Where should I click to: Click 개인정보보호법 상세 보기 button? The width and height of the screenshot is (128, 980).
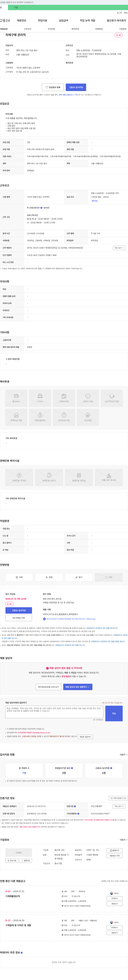tap(48, 687)
